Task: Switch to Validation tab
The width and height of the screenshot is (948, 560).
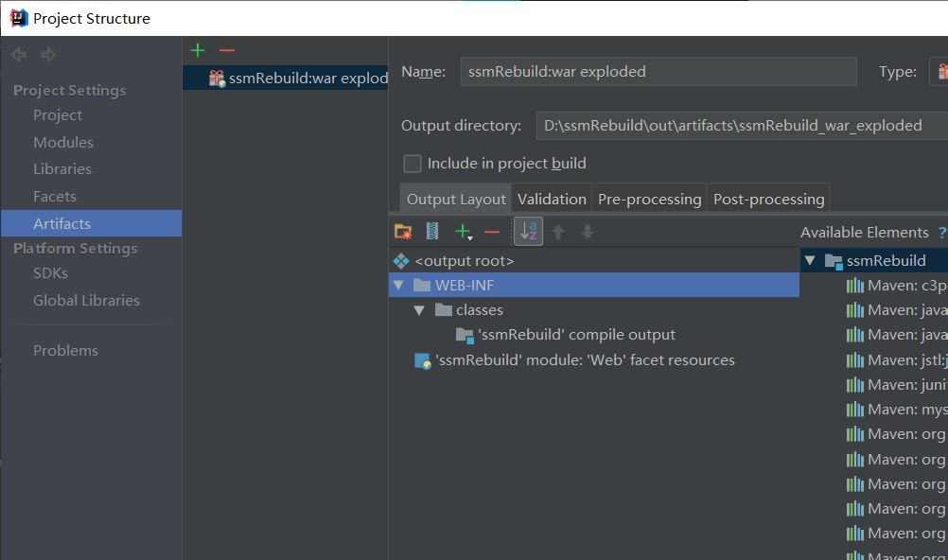Action: point(552,199)
